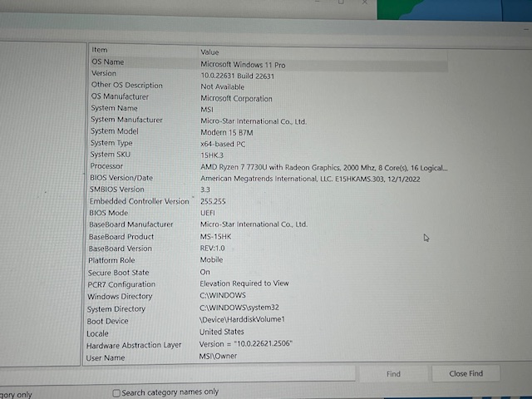Select the SMBIOS Version row label
532x399 pixels.
coord(116,190)
